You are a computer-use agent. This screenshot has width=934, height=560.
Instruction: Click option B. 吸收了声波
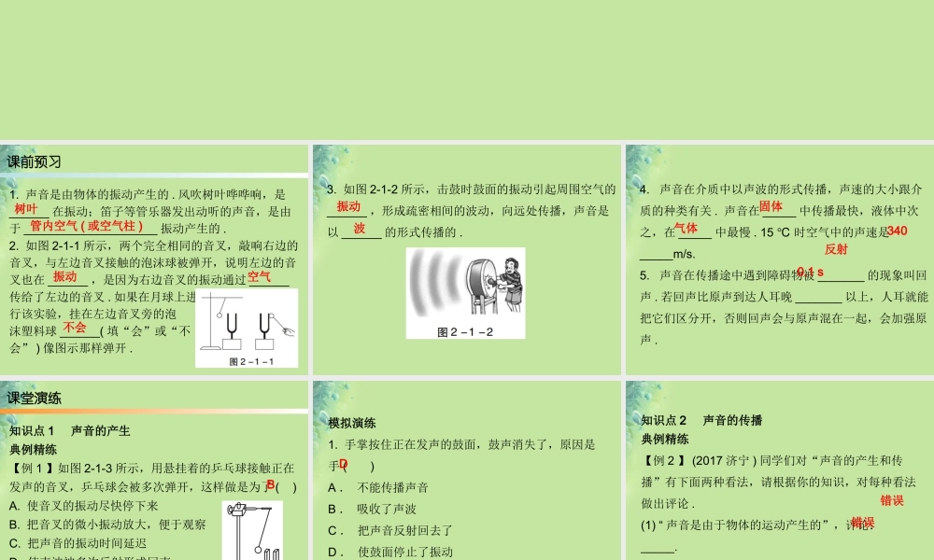point(373,509)
